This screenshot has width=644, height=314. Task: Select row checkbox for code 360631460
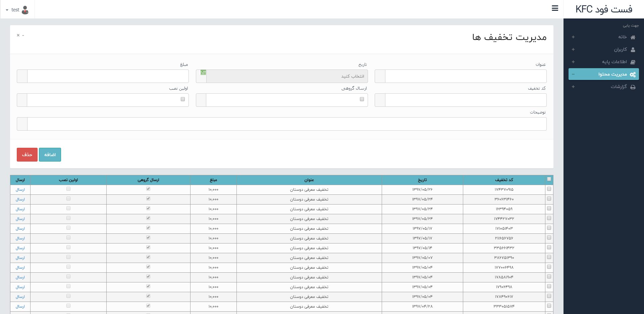coord(549,198)
